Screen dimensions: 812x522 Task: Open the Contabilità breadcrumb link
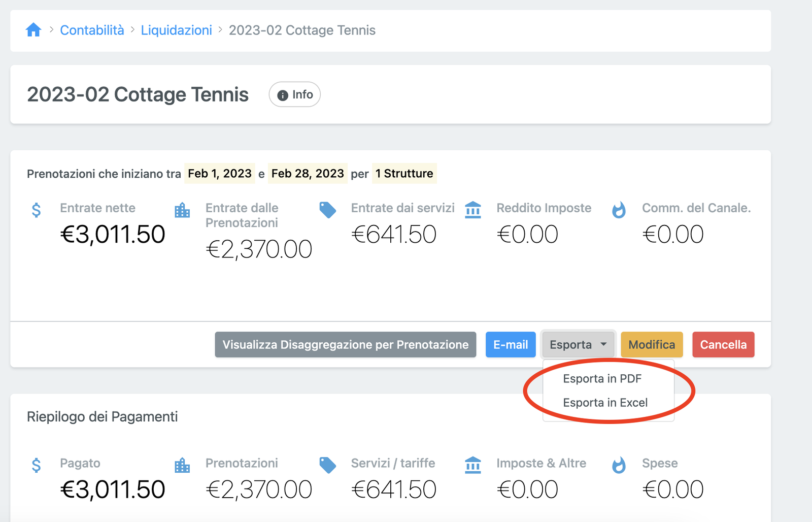(x=92, y=30)
